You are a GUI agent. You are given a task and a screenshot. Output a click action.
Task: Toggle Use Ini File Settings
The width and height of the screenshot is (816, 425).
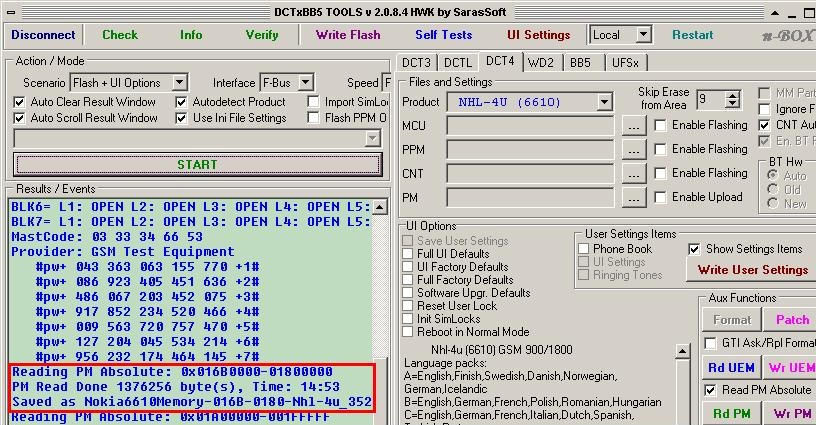point(181,118)
